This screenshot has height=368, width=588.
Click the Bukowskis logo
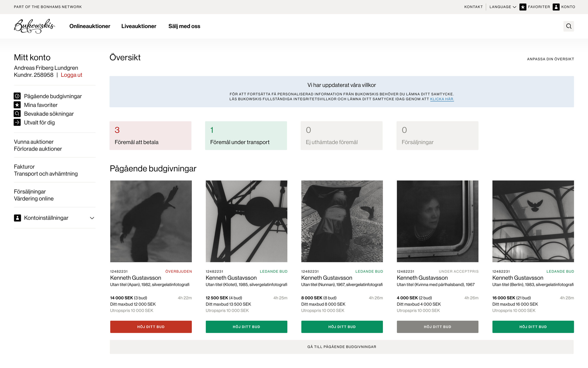coord(34,26)
